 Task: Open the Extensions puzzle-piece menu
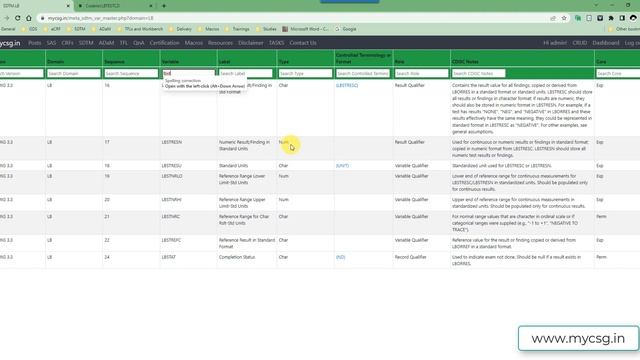(x=611, y=18)
